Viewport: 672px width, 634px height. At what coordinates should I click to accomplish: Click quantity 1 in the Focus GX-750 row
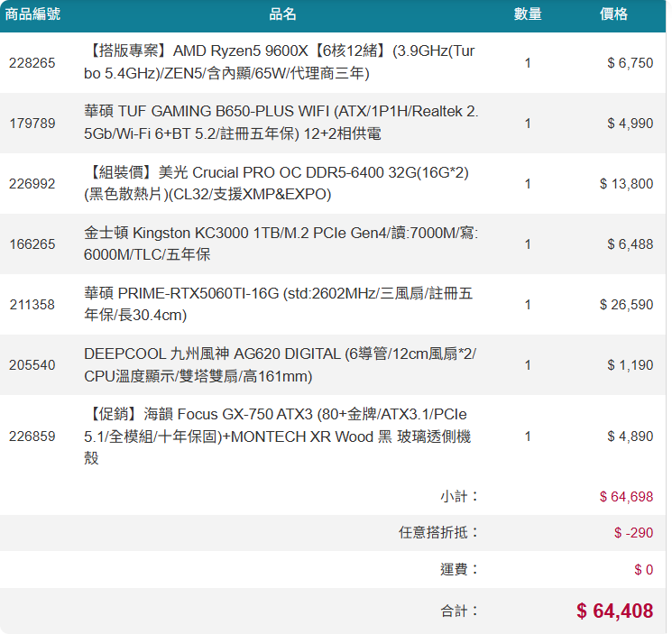(x=528, y=436)
